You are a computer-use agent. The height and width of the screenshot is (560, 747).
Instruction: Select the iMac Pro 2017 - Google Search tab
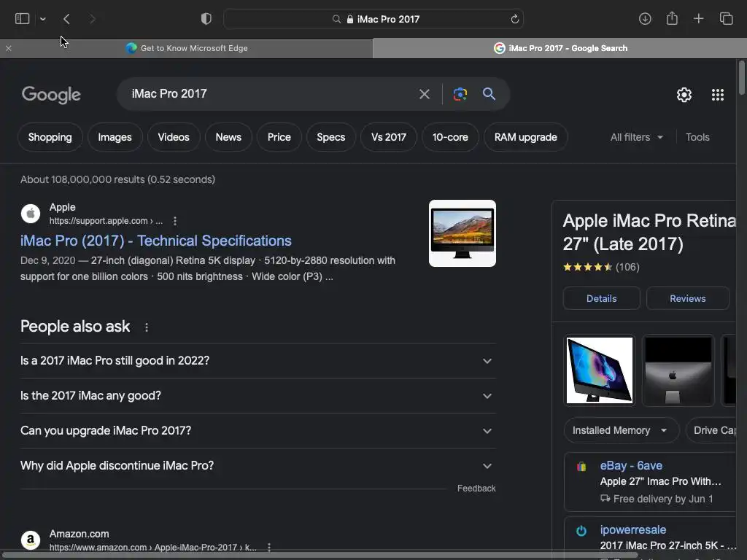(560, 48)
